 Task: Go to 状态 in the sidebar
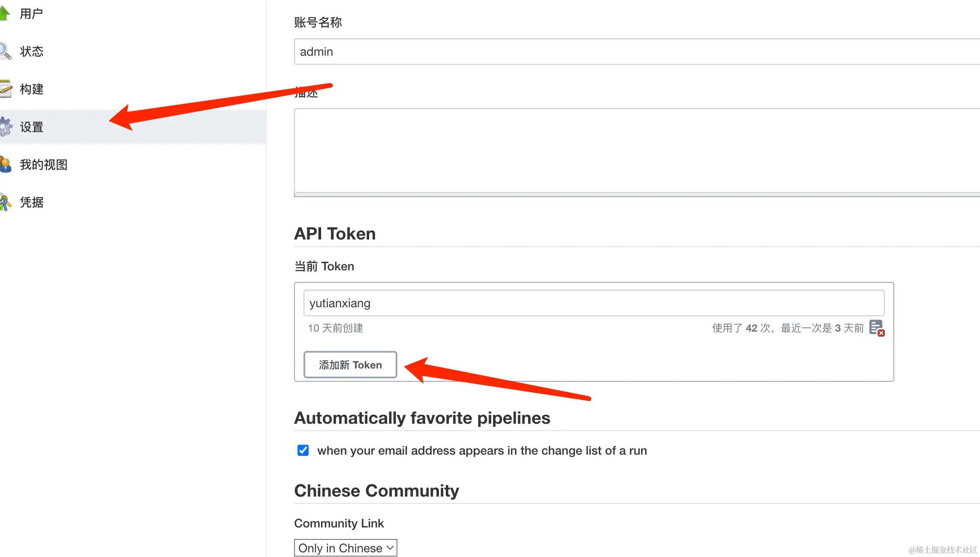(32, 51)
